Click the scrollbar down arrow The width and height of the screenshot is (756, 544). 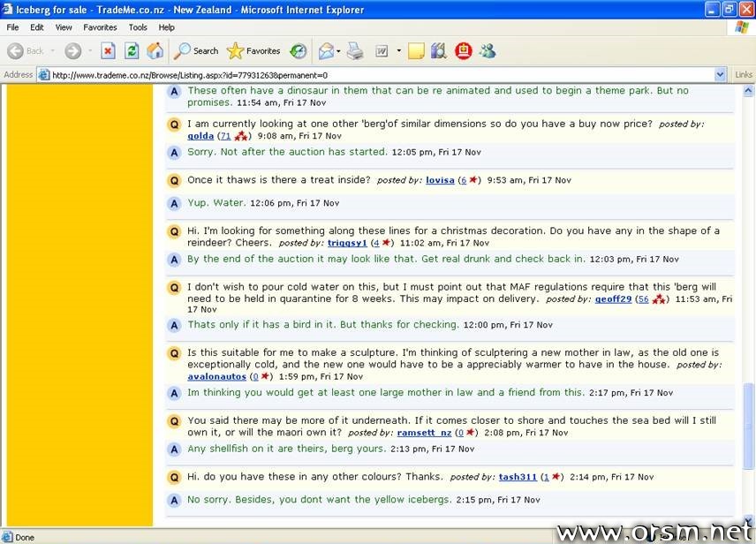[748, 520]
